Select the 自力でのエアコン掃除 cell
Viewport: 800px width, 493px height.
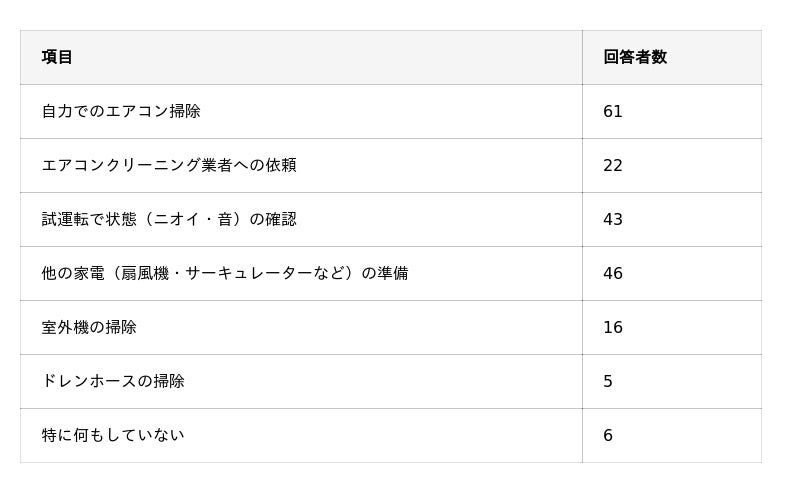(121, 111)
